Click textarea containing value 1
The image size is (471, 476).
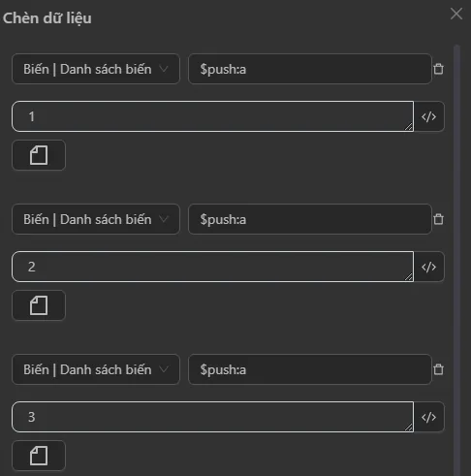212,116
